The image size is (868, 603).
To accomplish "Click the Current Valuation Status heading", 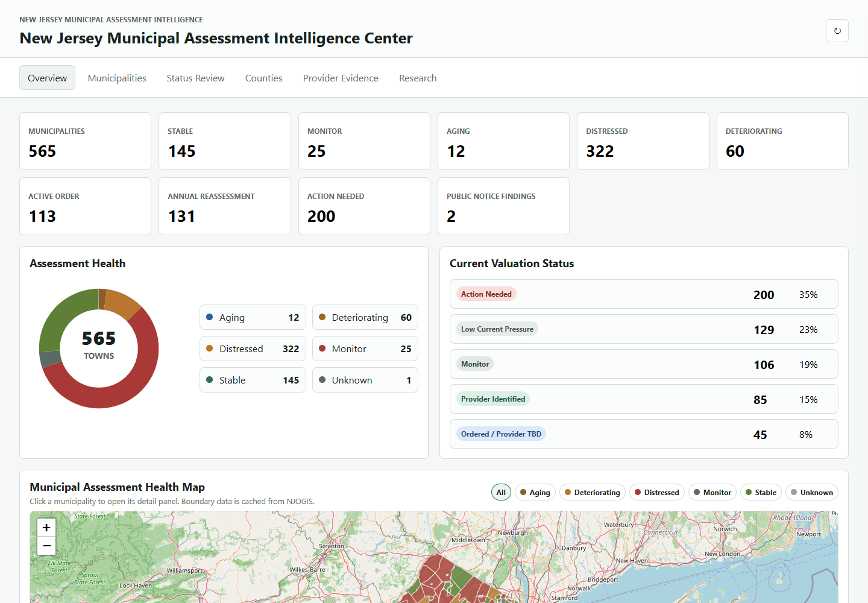I will coord(512,264).
